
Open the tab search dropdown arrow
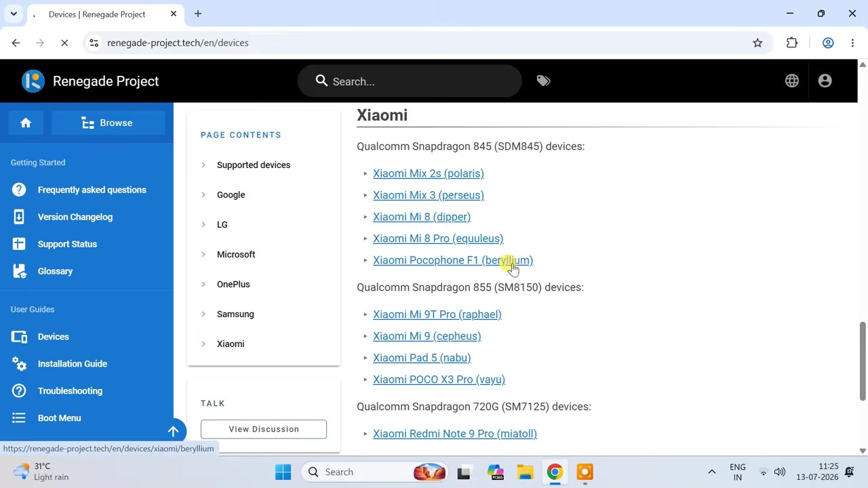14,14
